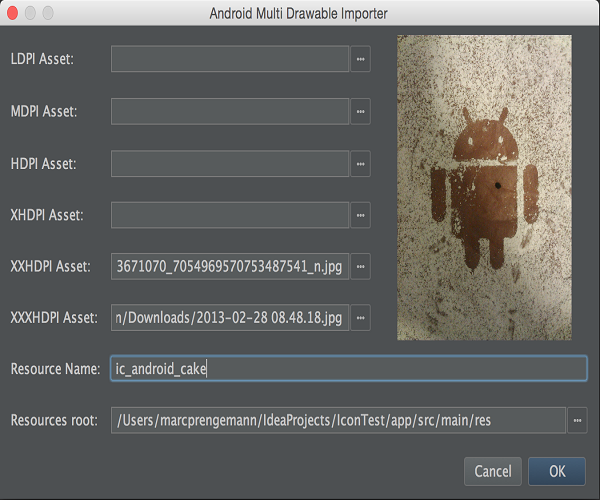
Task: Click the Resources root label
Action: [54, 420]
